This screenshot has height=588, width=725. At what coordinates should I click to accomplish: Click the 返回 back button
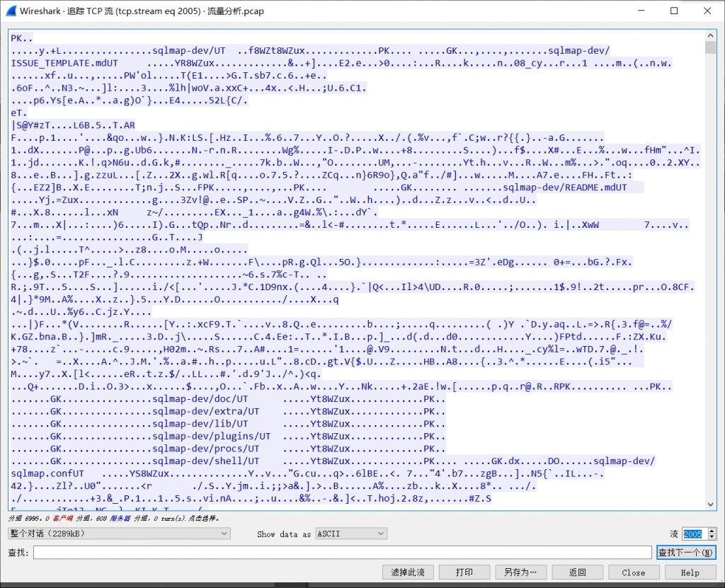(x=577, y=572)
